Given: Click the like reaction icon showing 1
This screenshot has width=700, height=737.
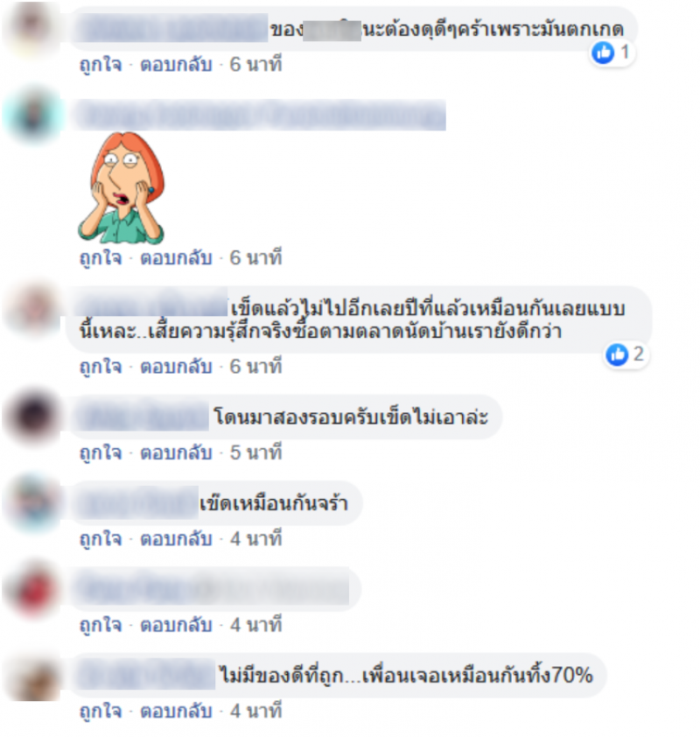Looking at the screenshot, I should point(603,53).
